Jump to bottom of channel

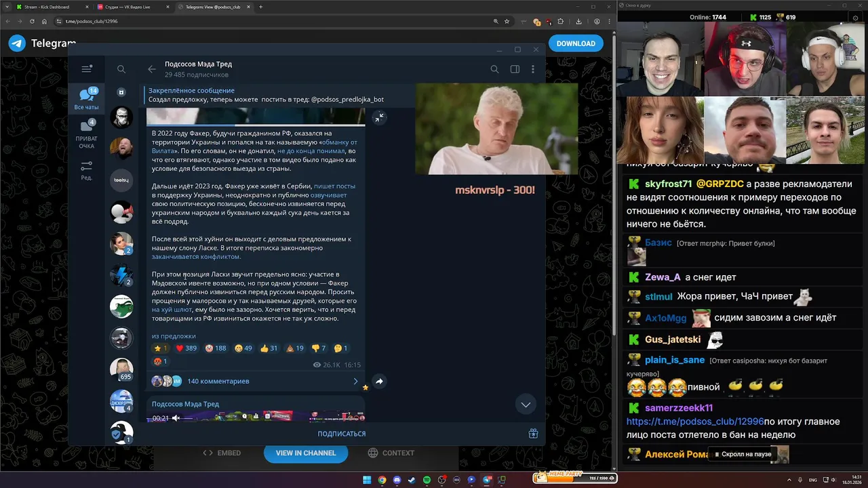(x=526, y=405)
